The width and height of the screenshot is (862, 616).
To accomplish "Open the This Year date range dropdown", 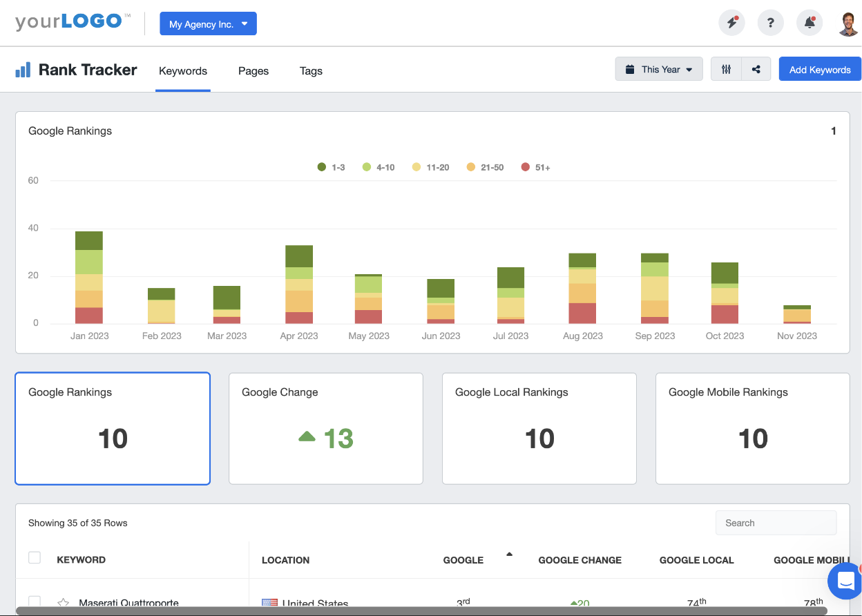I will tap(658, 68).
